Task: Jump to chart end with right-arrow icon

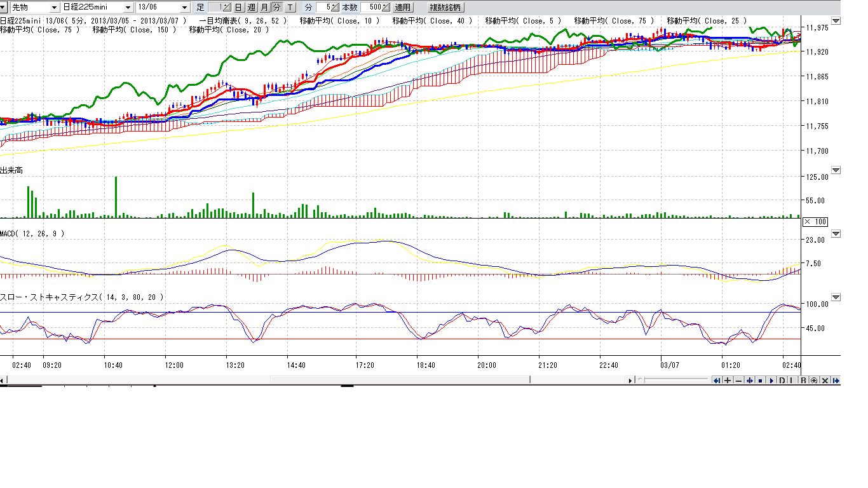Action: (836, 381)
